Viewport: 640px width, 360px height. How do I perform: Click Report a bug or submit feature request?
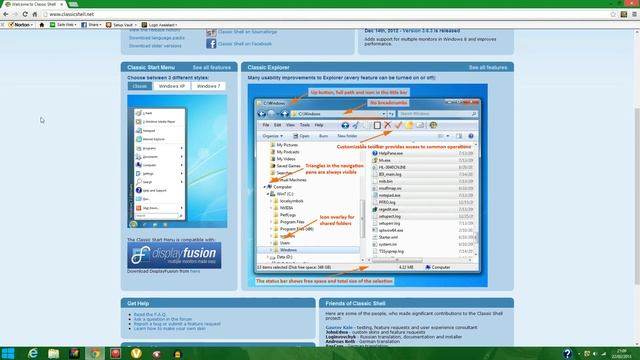(x=177, y=324)
